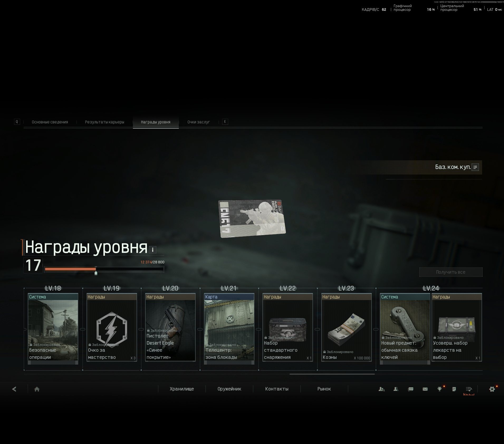
Task: Click the Получить все button
Action: click(x=451, y=272)
